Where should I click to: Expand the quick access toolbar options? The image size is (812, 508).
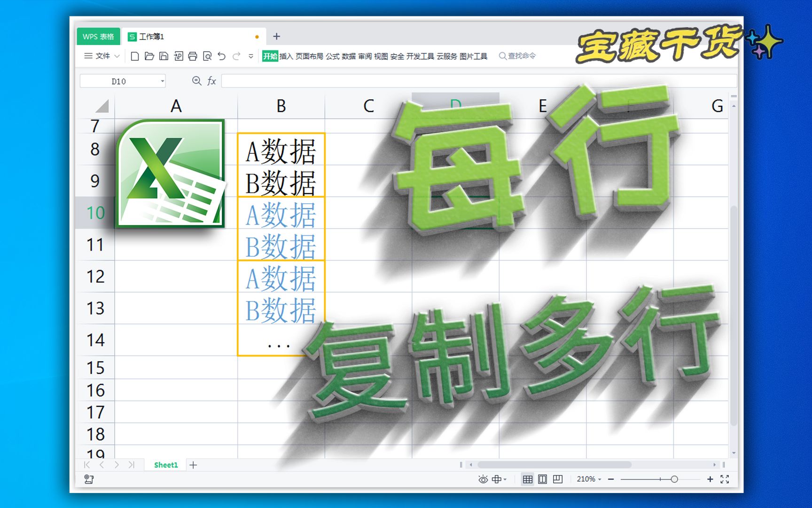251,56
